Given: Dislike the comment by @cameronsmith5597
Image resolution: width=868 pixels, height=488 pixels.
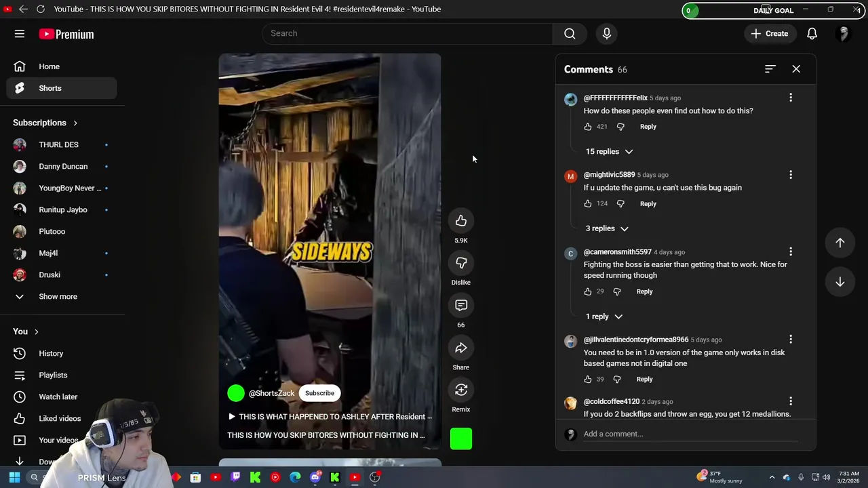Looking at the screenshot, I should [x=617, y=291].
